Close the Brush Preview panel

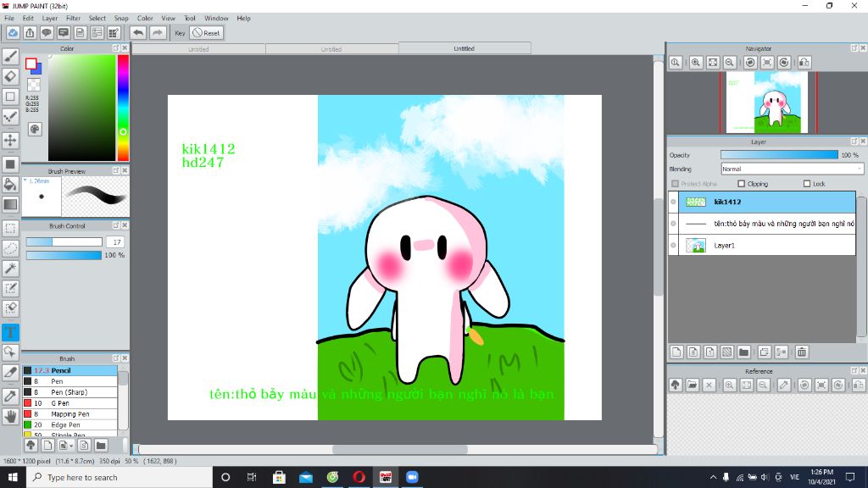pyautogui.click(x=125, y=170)
